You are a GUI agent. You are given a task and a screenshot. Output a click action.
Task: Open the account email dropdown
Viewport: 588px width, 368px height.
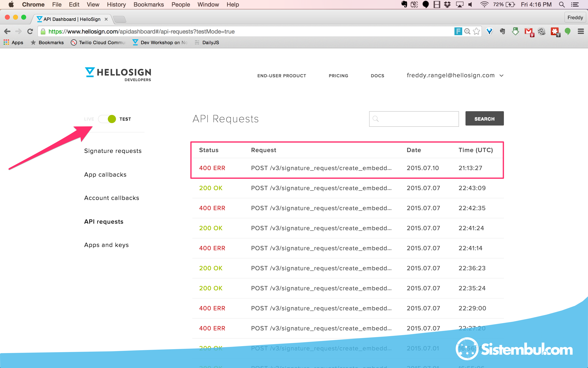pos(455,75)
